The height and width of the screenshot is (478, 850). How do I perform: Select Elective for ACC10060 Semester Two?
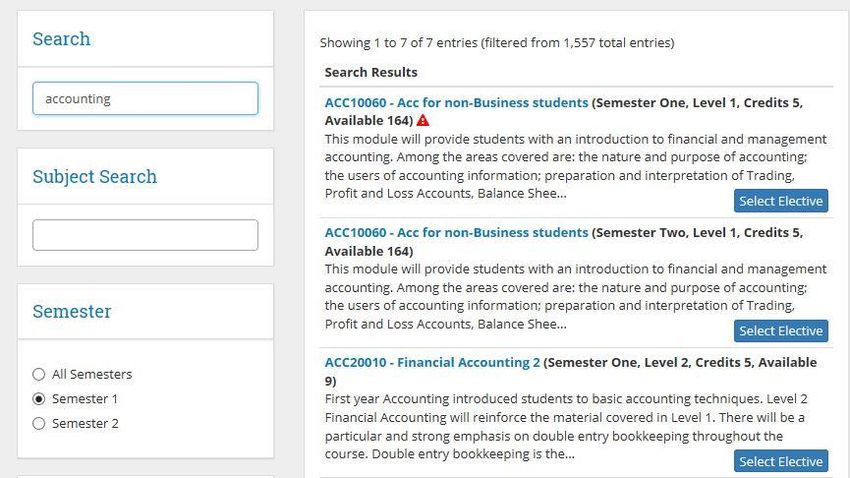point(781,331)
